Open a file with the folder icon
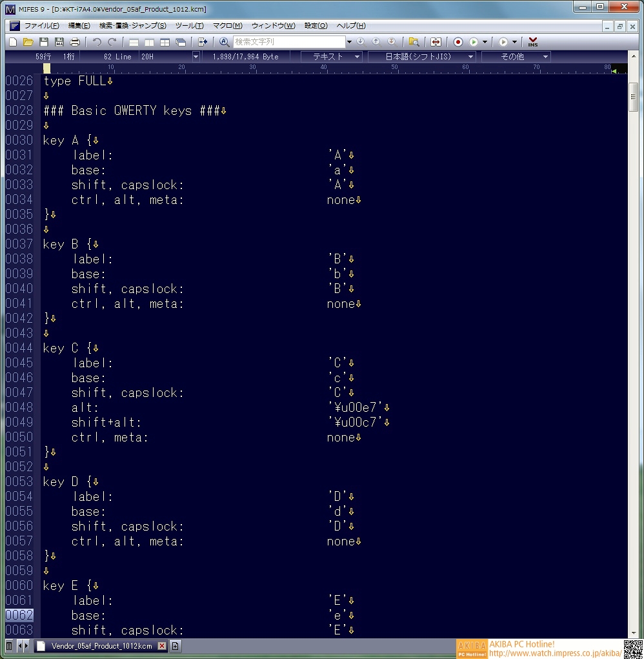644x659 pixels. pyautogui.click(x=28, y=42)
